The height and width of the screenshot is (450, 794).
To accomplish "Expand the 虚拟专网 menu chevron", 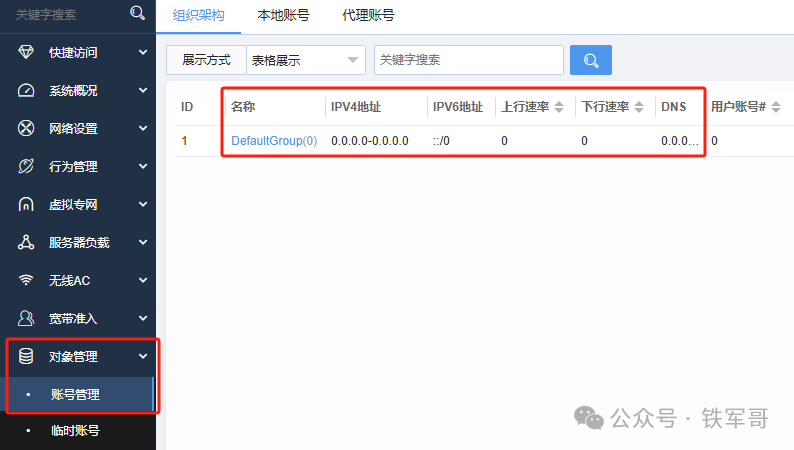I will pos(143,204).
